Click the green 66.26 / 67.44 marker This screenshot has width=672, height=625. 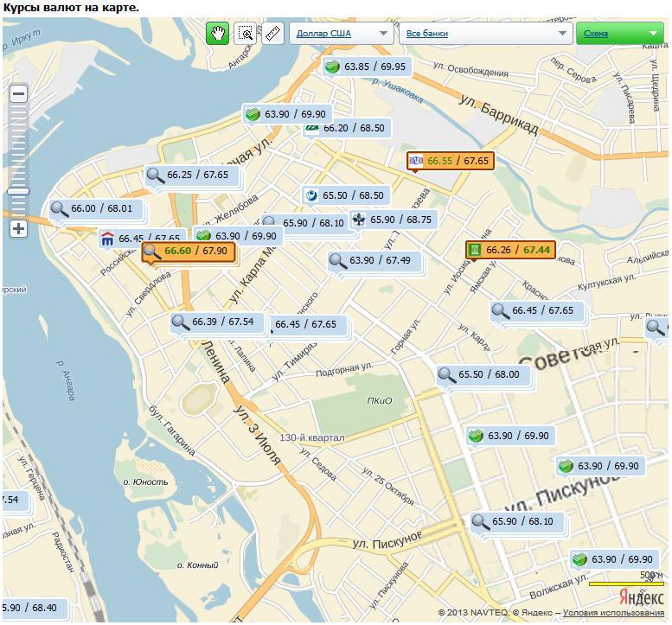(510, 250)
